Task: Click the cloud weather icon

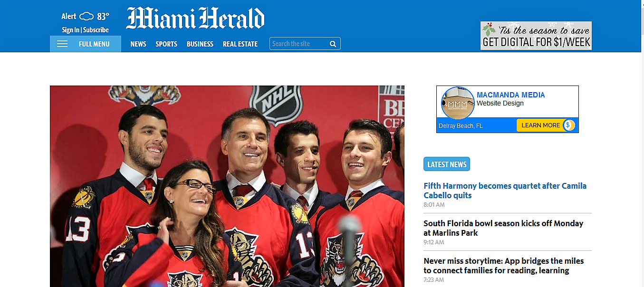Action: point(87,16)
